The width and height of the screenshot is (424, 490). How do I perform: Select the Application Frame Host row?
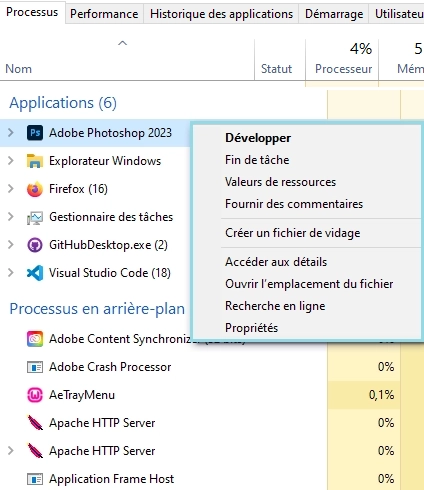[x=212, y=479]
